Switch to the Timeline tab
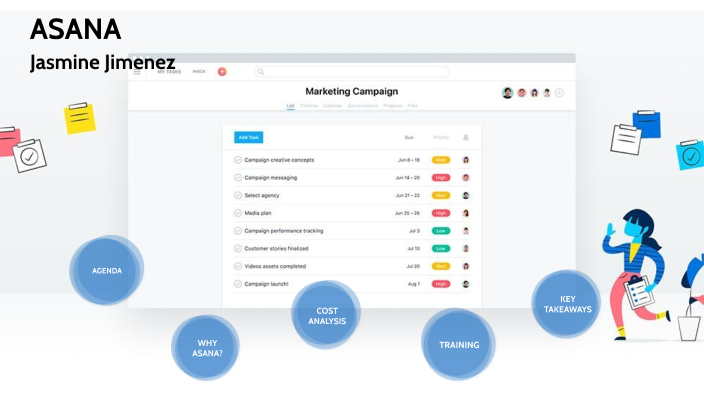Screen dimensions: 704x396 click(309, 106)
